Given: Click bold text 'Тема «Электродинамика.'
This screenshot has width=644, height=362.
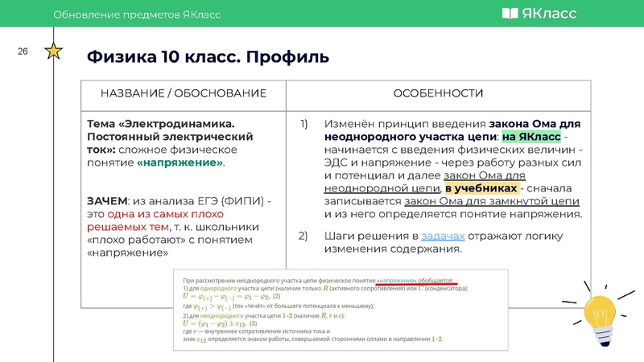Looking at the screenshot, I should click(161, 124).
